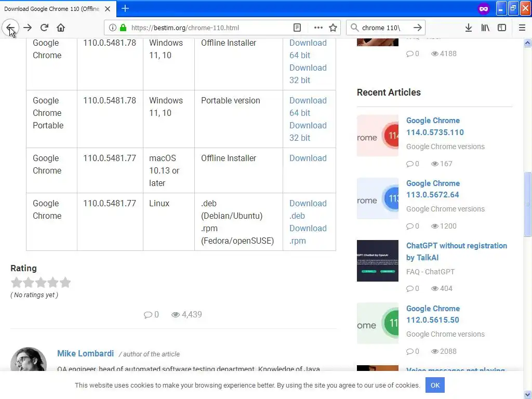532x399 pixels.
Task: Click the article comments bubble icon
Action: tap(148, 315)
